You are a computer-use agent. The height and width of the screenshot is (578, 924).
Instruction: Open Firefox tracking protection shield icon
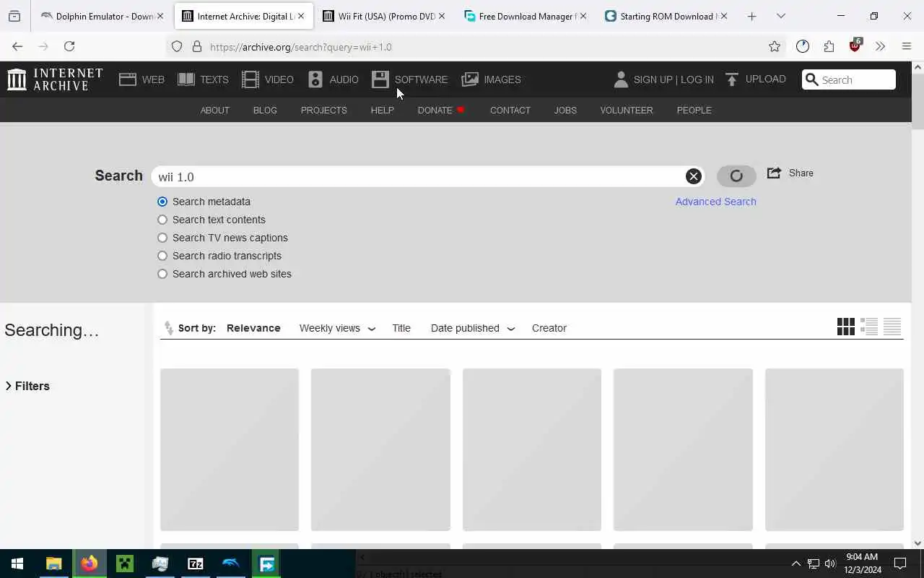(177, 46)
